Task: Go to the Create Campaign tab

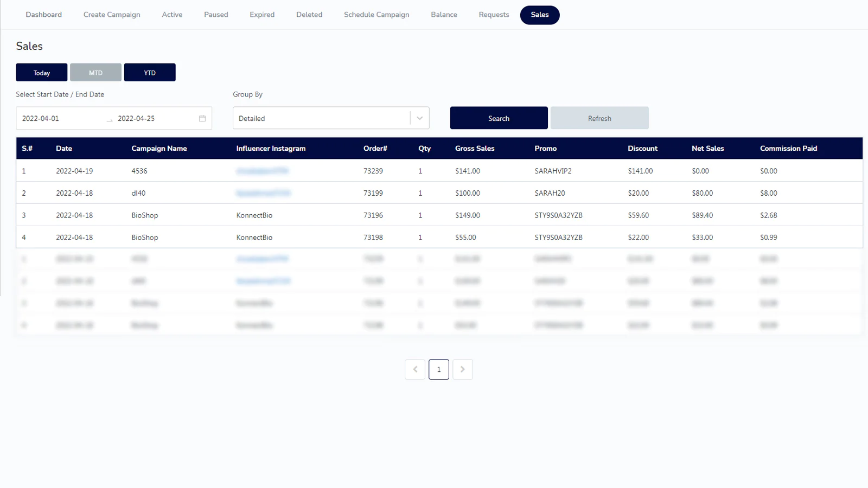Action: (x=112, y=15)
